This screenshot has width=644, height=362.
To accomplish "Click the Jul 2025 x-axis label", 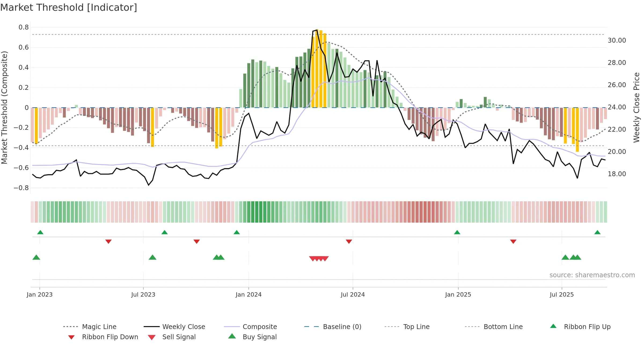I will [x=562, y=294].
